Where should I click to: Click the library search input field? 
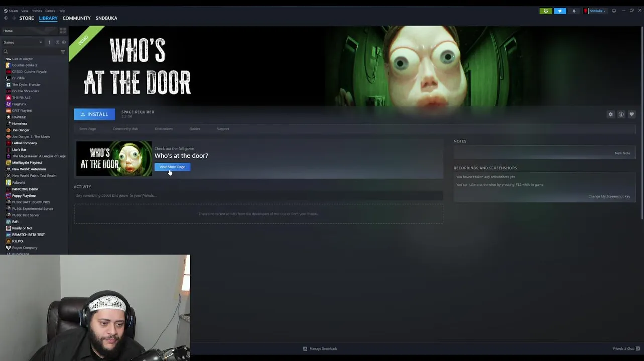pos(33,52)
